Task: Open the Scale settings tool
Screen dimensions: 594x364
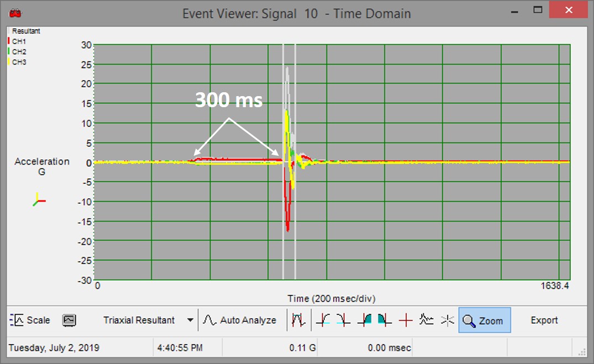Action: (30, 320)
